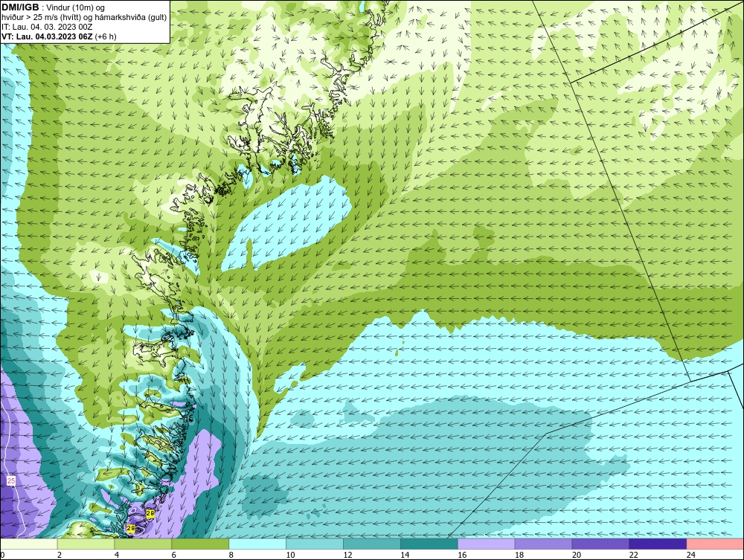The height and width of the screenshot is (560, 744).
Task: Click the 22–24 m/s dark indigo legend swatch
Action: pos(658,544)
